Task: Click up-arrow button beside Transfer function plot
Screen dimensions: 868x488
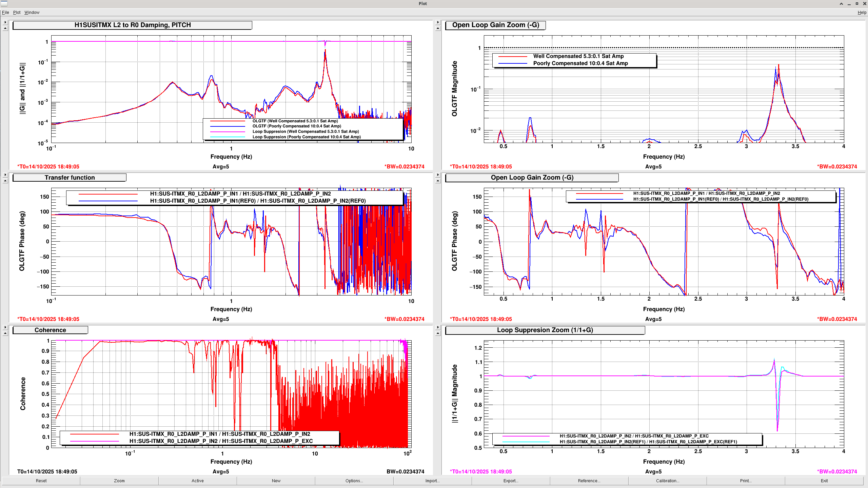Action: point(5,181)
